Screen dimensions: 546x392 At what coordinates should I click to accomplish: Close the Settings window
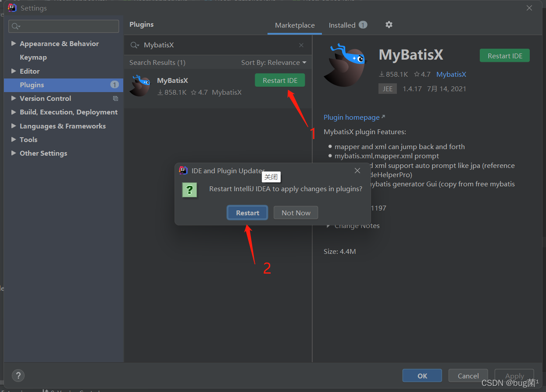[x=529, y=8]
